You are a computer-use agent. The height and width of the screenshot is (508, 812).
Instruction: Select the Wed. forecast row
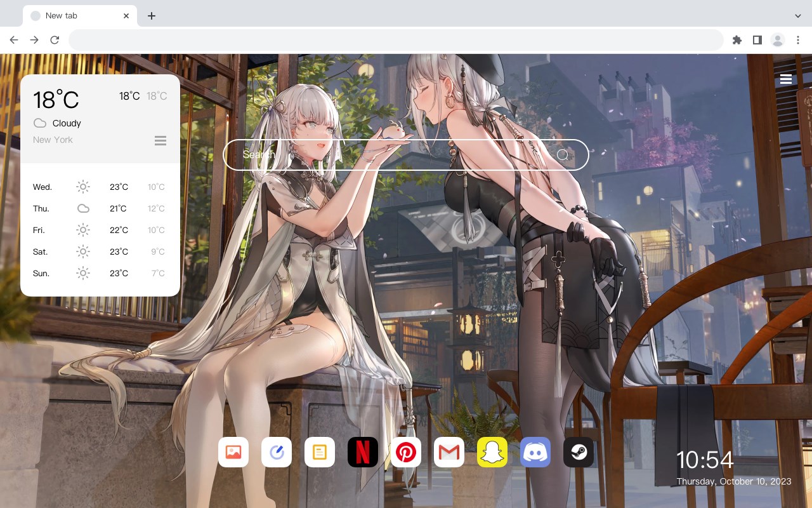coord(100,187)
